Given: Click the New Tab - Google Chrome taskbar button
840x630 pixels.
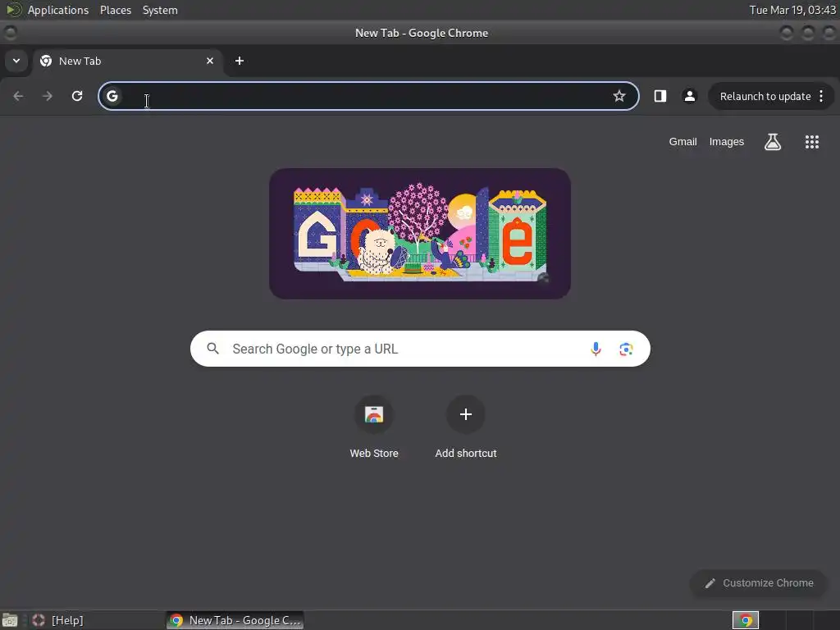Looking at the screenshot, I should pyautogui.click(x=235, y=620).
